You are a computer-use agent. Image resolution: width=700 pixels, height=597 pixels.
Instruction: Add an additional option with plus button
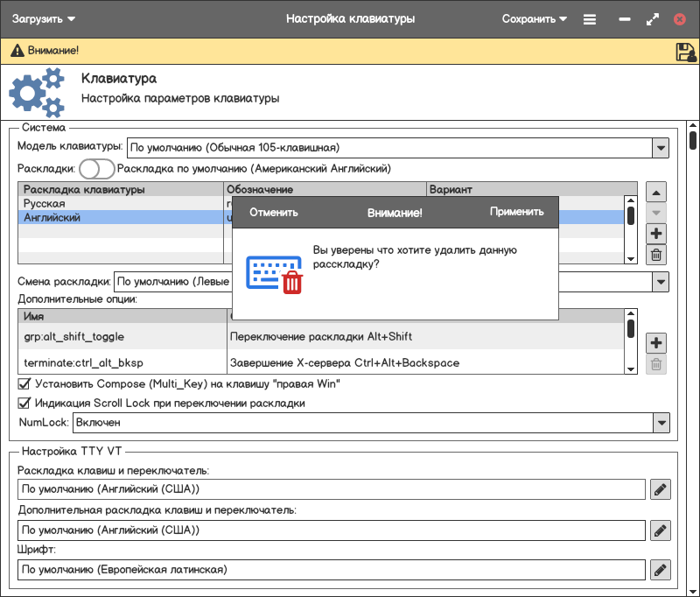tap(656, 343)
